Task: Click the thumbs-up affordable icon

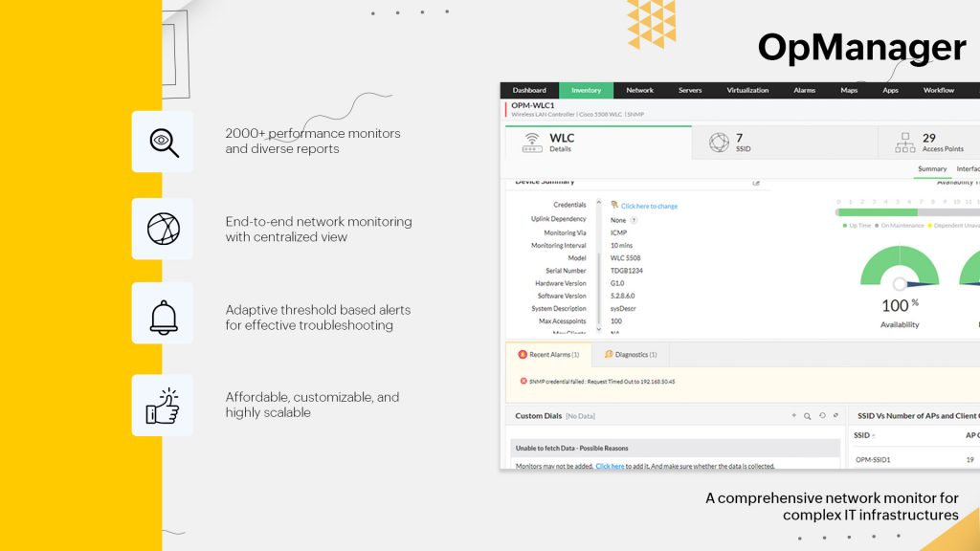Action: (163, 406)
